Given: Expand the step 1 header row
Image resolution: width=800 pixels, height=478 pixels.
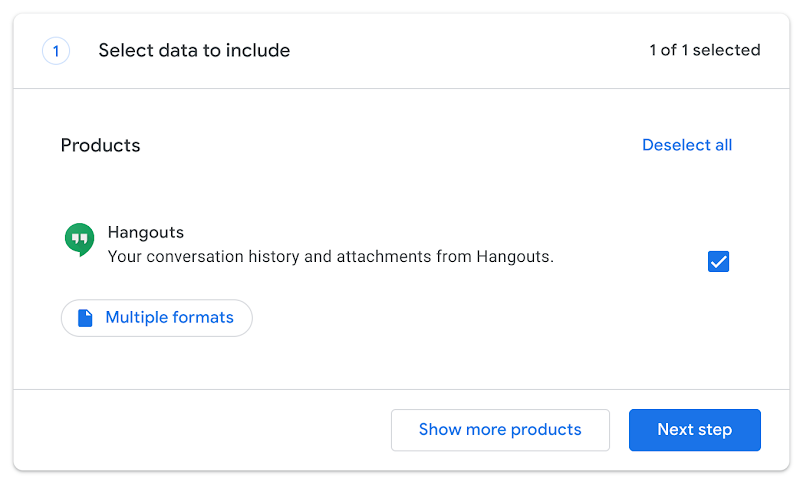Looking at the screenshot, I should click(x=400, y=50).
